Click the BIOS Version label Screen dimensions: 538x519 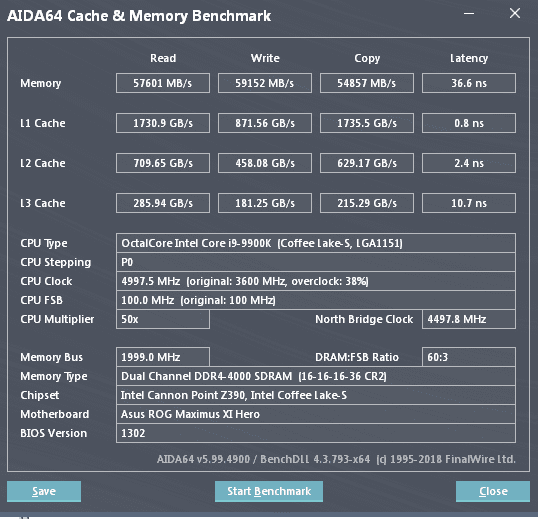click(x=54, y=434)
